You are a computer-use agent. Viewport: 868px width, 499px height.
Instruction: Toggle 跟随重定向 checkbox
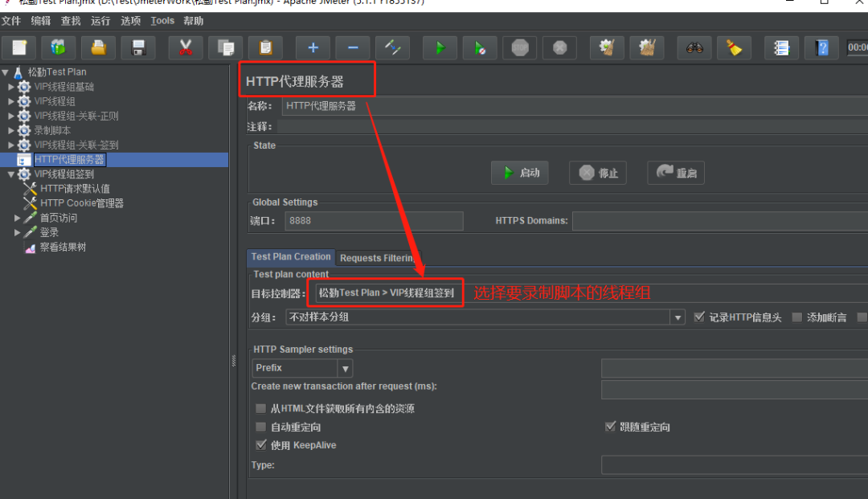click(x=611, y=427)
